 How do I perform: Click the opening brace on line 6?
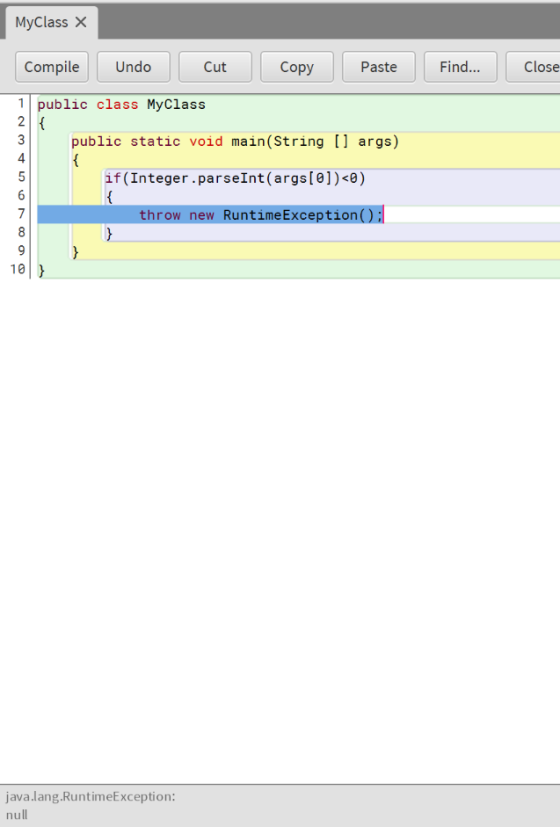[x=109, y=197]
